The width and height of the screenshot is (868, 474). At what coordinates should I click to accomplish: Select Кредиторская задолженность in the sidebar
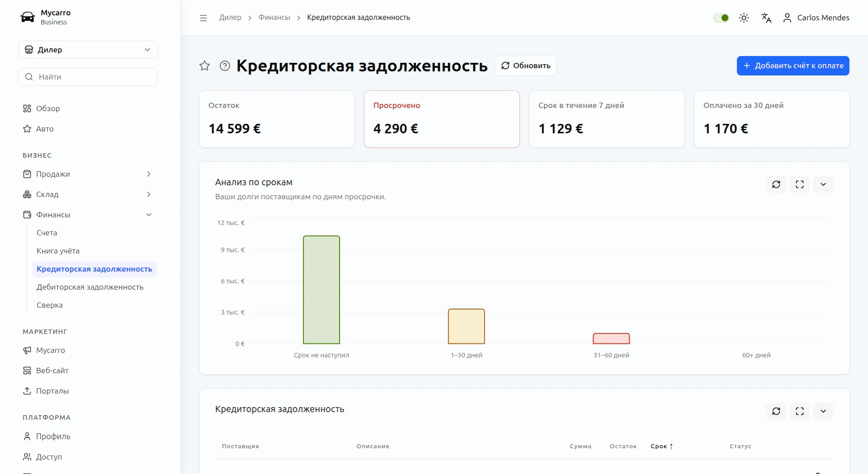94,269
